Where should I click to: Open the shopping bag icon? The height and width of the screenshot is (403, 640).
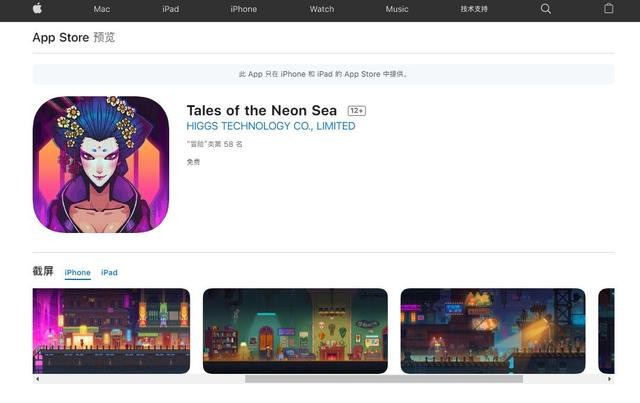point(609,8)
